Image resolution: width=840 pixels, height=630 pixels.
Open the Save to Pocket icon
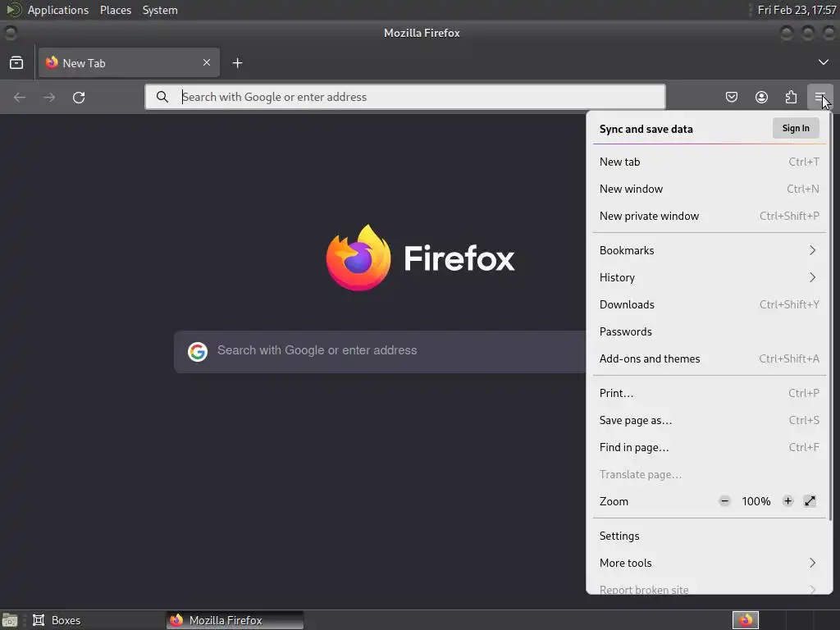(731, 97)
